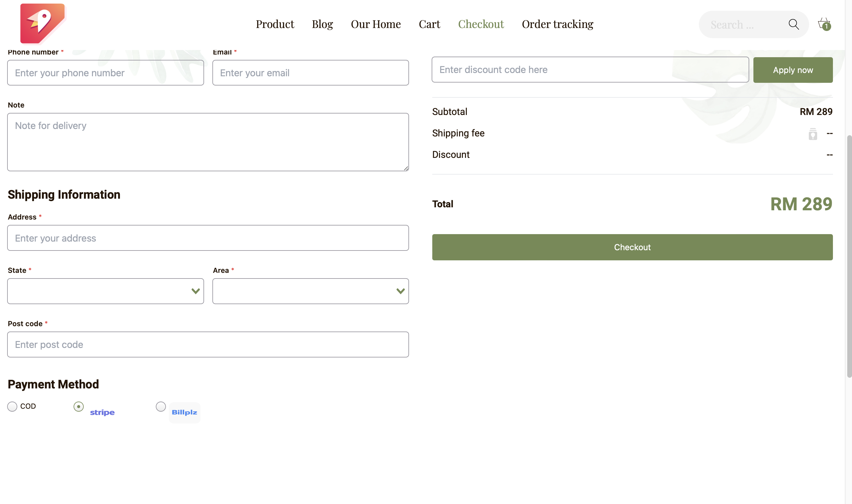Select the Stripe radio button
This screenshot has width=852, height=504.
click(x=78, y=406)
